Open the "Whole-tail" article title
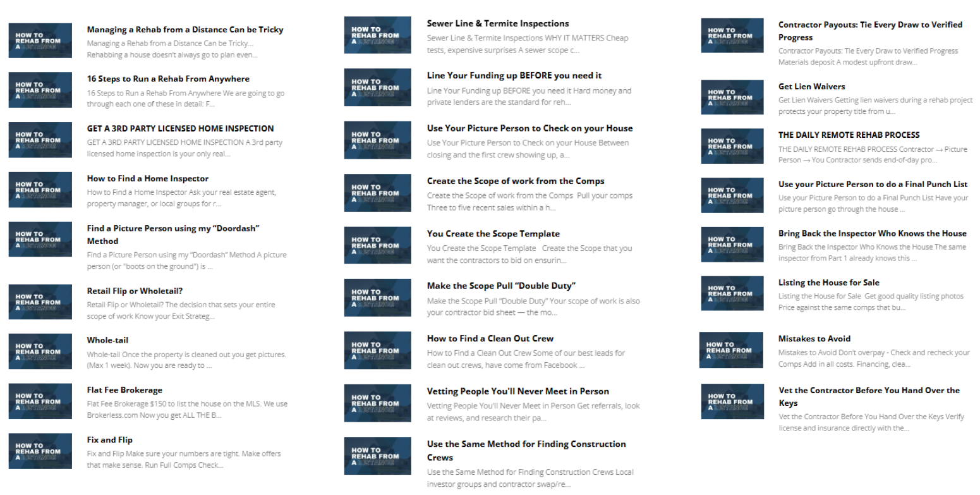Viewport: 980px width, 495px height. click(x=107, y=340)
